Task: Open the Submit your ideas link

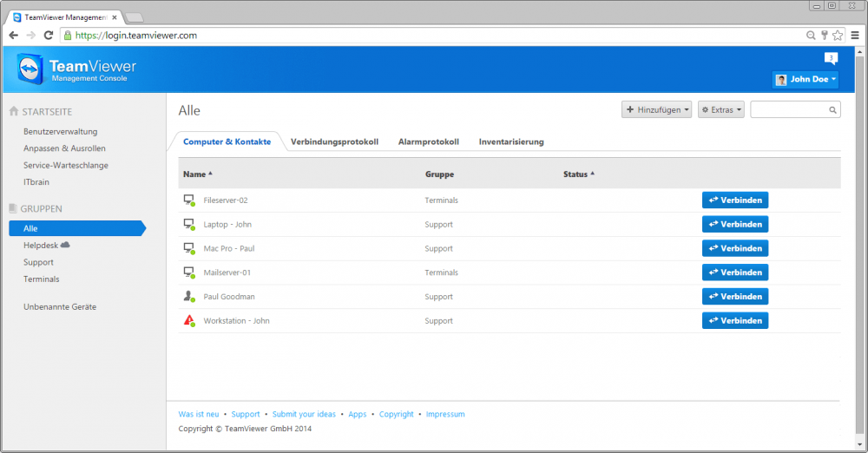Action: click(x=304, y=414)
